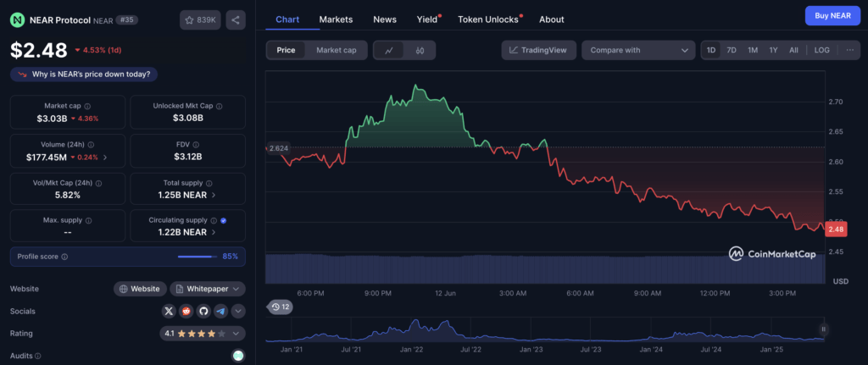Set chart range to 1M
Image resolution: width=868 pixels, height=365 pixels.
point(753,50)
